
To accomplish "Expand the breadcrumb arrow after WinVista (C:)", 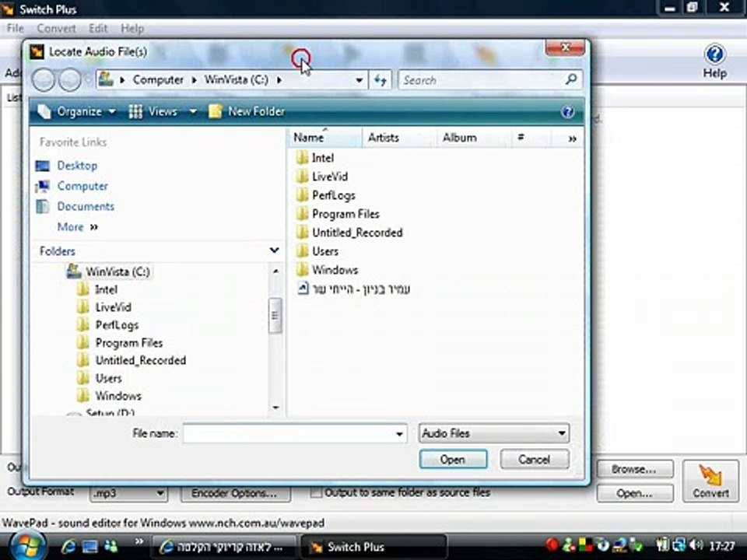I will tap(279, 80).
